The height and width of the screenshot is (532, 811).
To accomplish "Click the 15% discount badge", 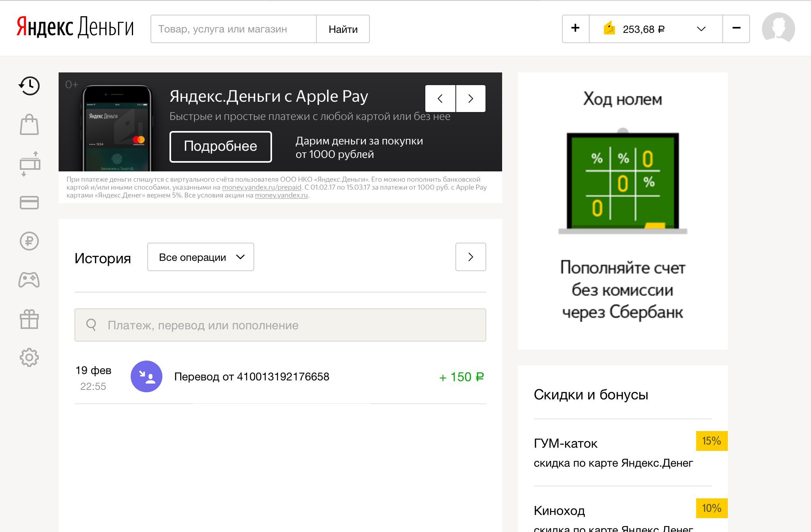I will tap(712, 441).
